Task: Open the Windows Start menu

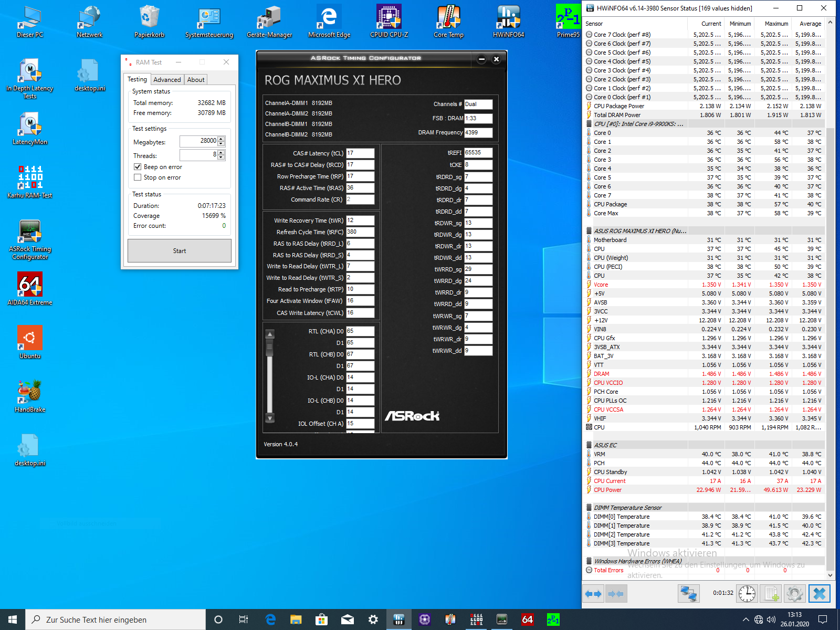Action: tap(13, 619)
